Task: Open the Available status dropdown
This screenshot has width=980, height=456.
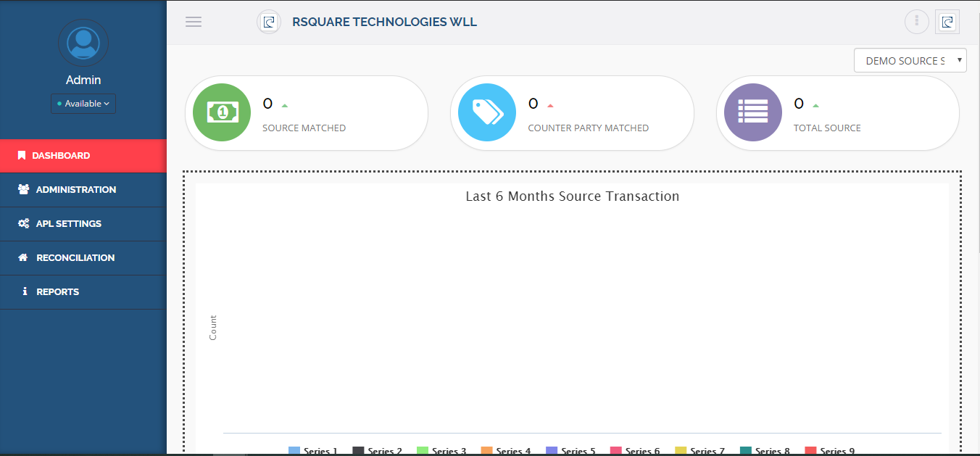Action: pyautogui.click(x=83, y=104)
